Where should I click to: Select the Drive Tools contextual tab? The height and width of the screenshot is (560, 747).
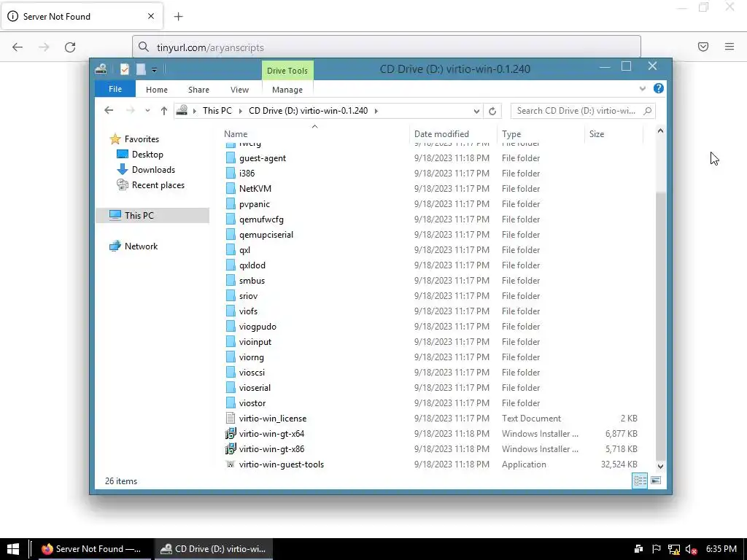point(287,71)
